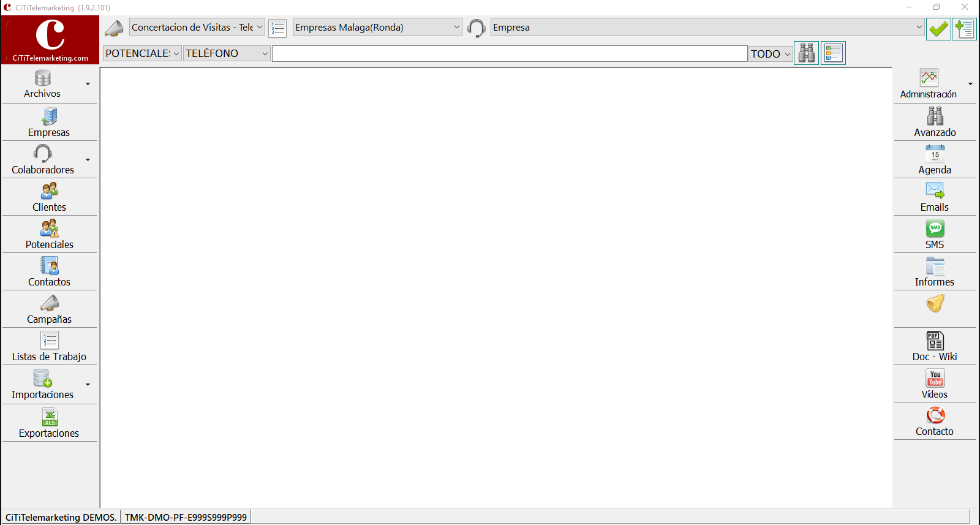Image resolution: width=980 pixels, height=525 pixels.
Task: Open the TODO filter dropdown
Action: 771,54
